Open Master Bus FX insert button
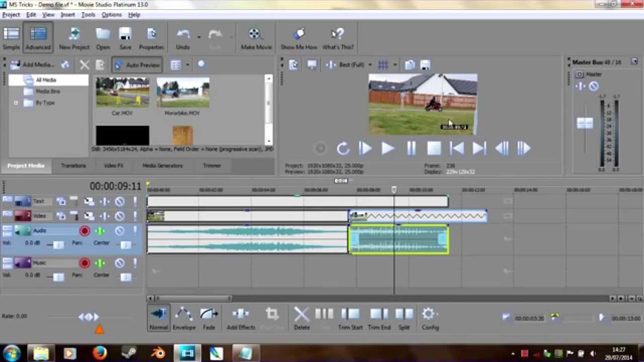 (580, 86)
